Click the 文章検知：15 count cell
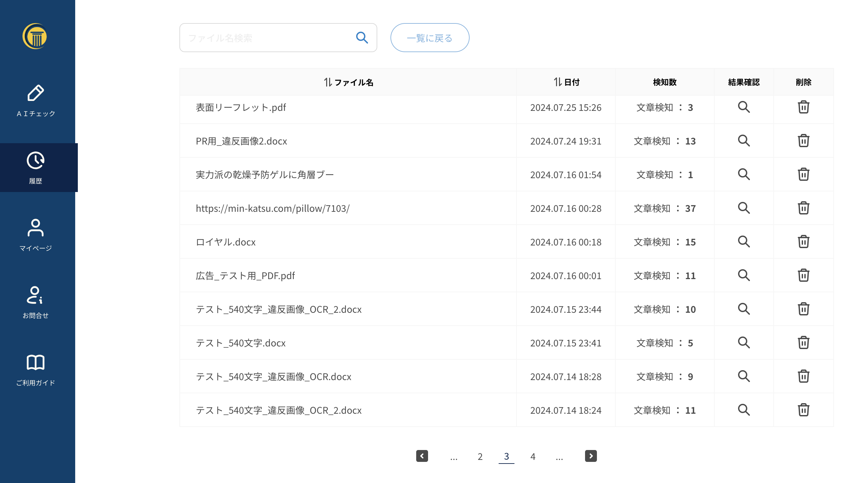This screenshot has height=483, width=868. [x=665, y=242]
